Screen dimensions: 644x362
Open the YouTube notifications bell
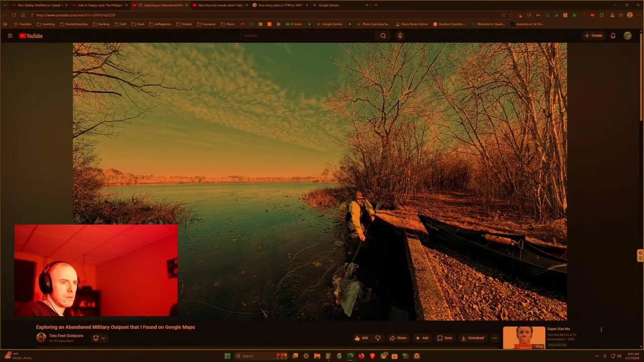pyautogui.click(x=613, y=36)
